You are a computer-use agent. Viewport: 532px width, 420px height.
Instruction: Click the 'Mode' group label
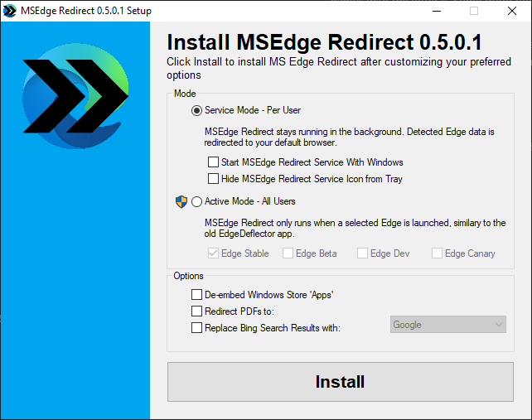pyautogui.click(x=185, y=94)
